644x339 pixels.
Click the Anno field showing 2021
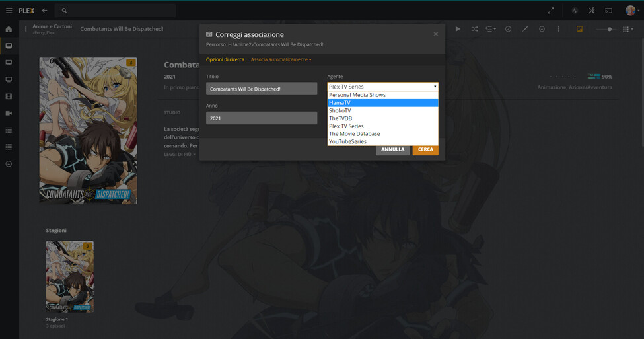pyautogui.click(x=262, y=118)
